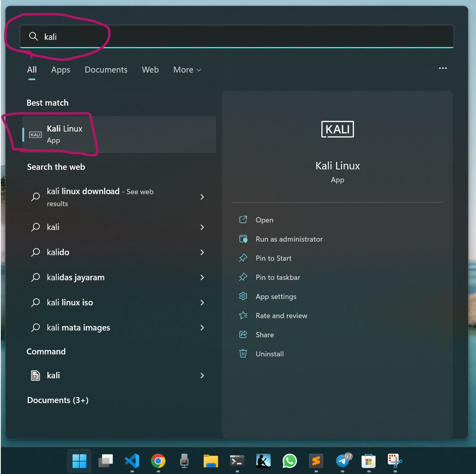Viewport: 476px width, 474px height.
Task: Select Uninstall for Kali Linux
Action: point(269,354)
